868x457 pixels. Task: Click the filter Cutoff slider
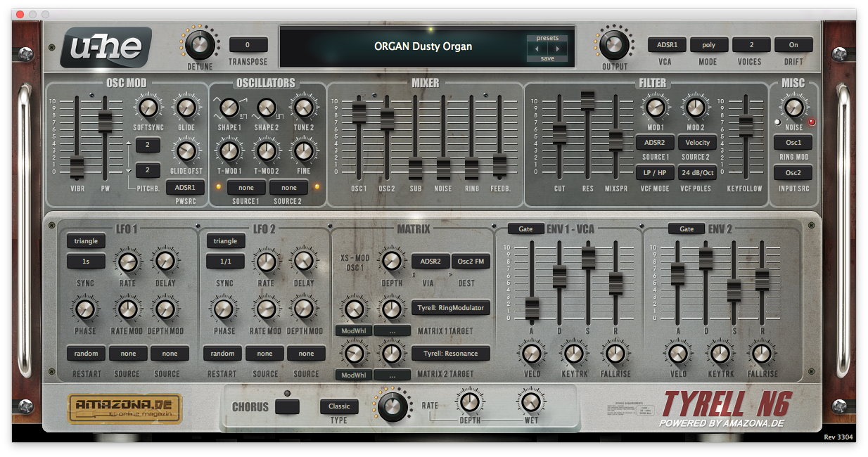tap(559, 133)
